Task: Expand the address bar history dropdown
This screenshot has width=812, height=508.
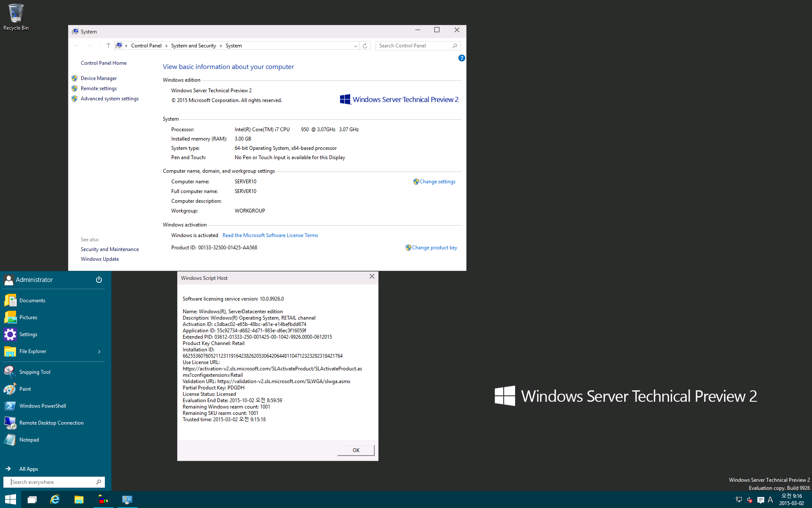Action: [356, 46]
